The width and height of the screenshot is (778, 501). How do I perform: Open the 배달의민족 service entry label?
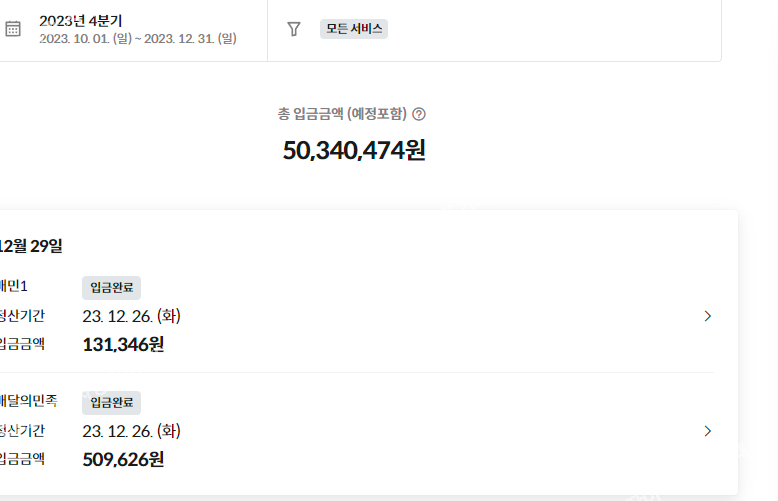(28, 401)
